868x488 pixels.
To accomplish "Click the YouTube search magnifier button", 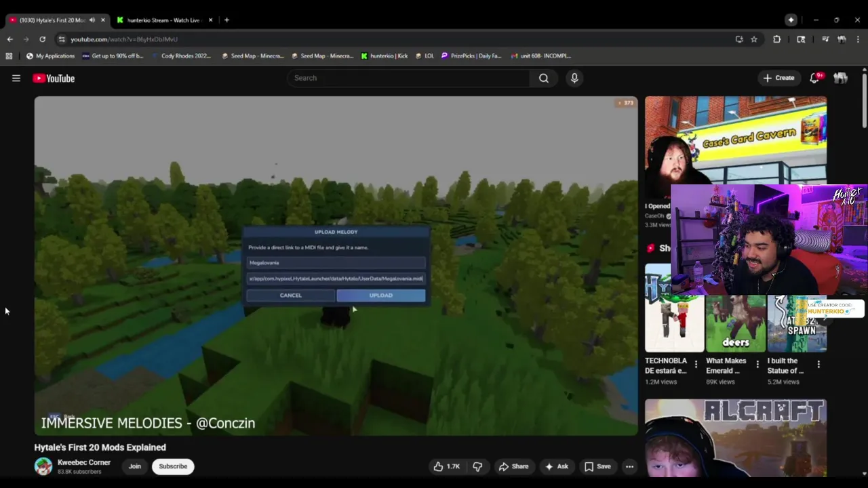I will tap(544, 78).
